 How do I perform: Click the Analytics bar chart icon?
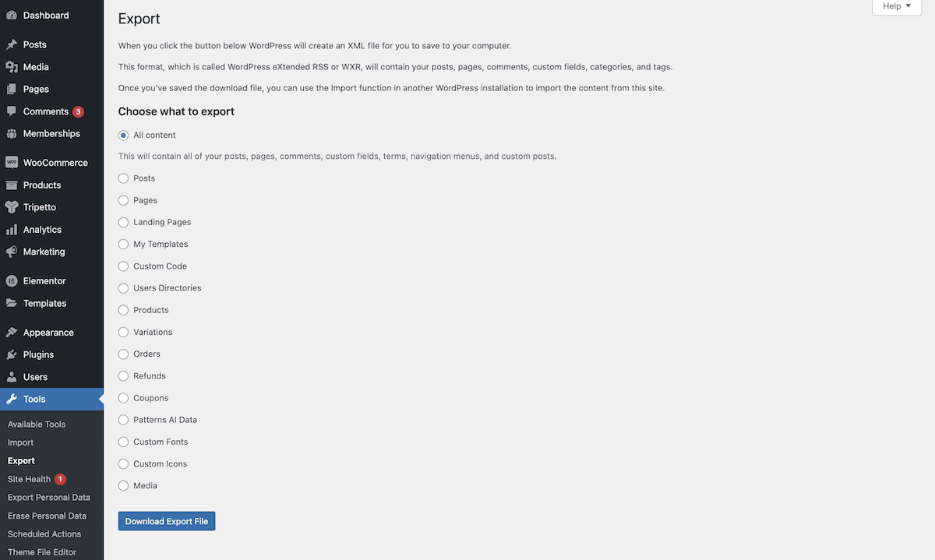pos(12,230)
